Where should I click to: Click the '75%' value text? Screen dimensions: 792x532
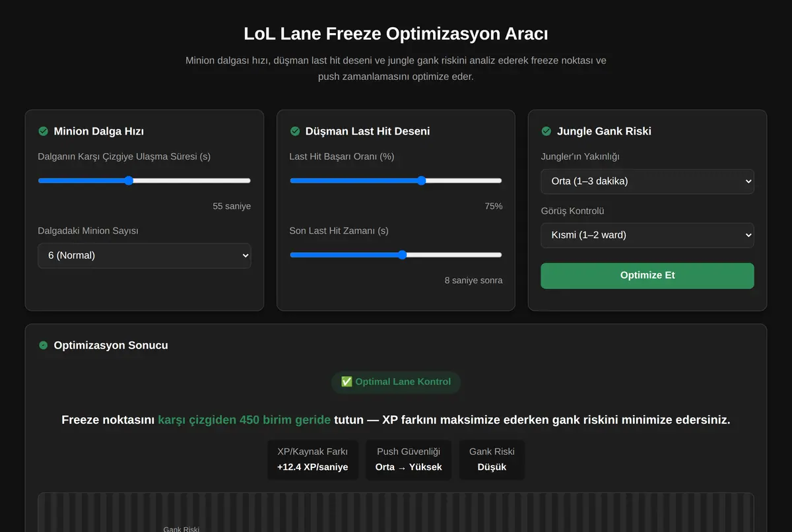494,206
